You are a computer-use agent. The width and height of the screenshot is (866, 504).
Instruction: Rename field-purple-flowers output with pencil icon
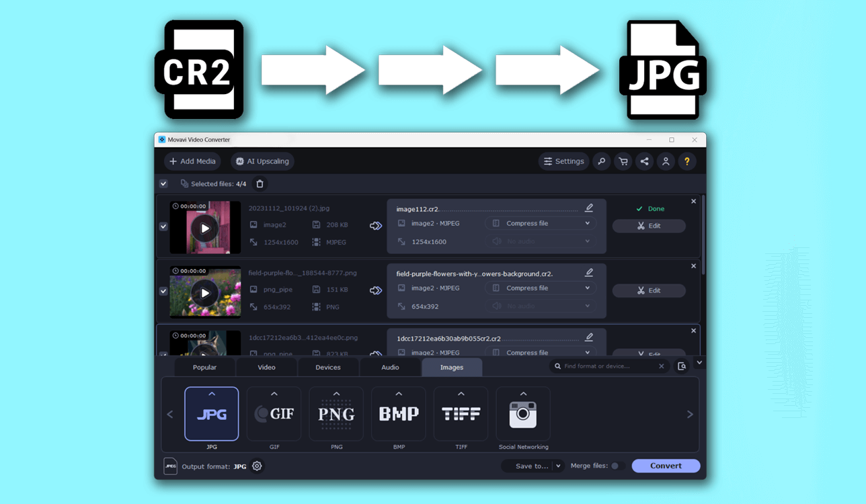(x=589, y=272)
